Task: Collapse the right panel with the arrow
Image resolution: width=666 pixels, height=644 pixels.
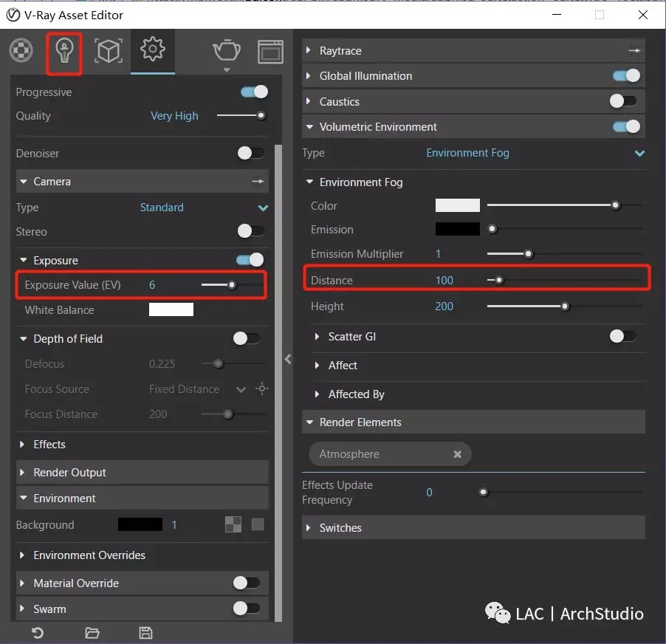Action: click(288, 359)
